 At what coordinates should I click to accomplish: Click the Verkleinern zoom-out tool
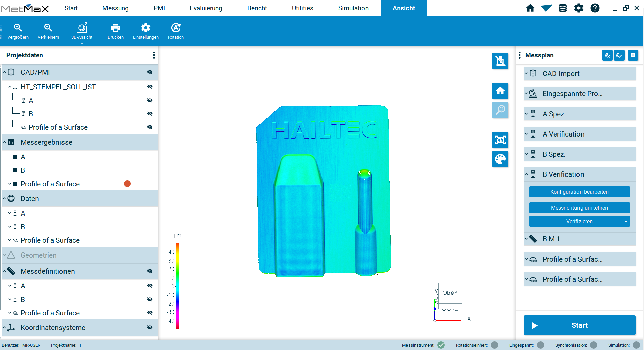point(48,31)
